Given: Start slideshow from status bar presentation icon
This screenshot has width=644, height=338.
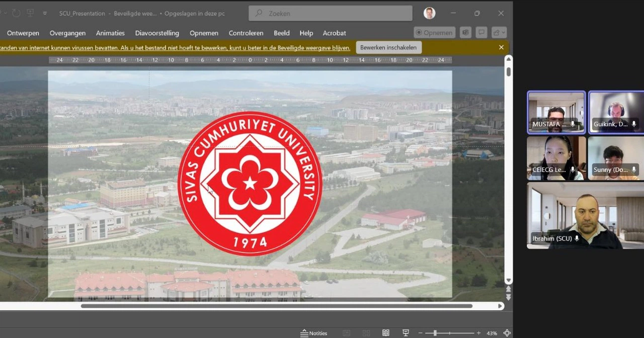Looking at the screenshot, I should (x=406, y=332).
